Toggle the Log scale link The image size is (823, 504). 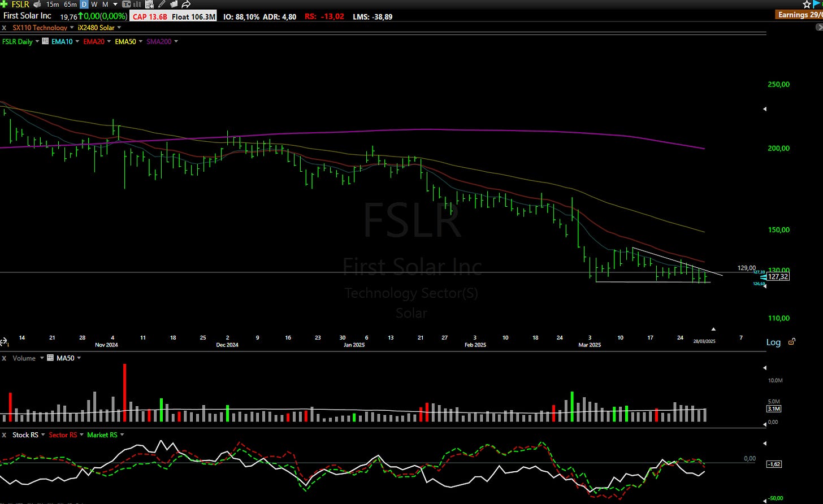[773, 342]
